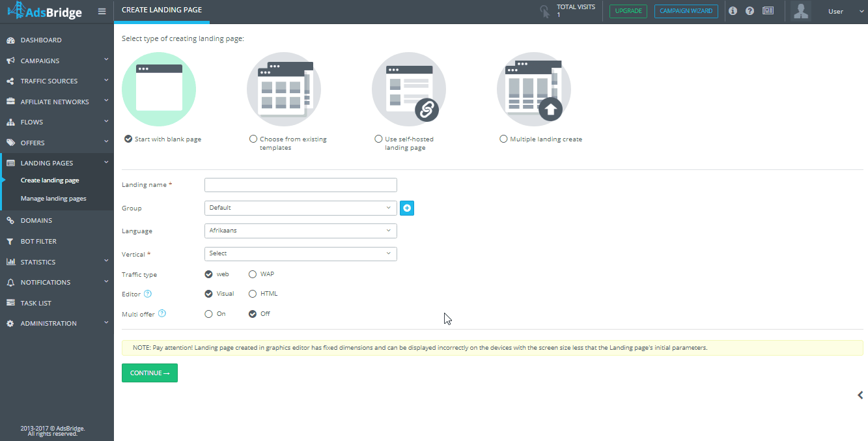Click the Multi offer help icon
868x441 pixels.
tap(162, 313)
